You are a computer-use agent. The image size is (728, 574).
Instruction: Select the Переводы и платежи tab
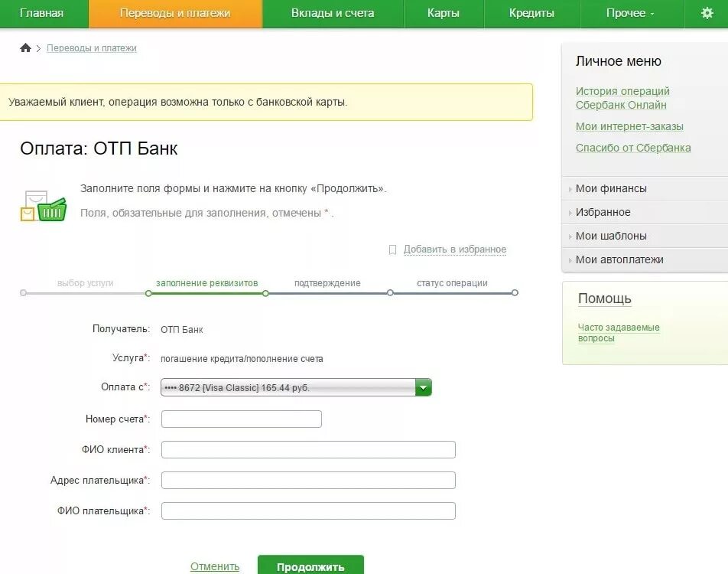175,13
